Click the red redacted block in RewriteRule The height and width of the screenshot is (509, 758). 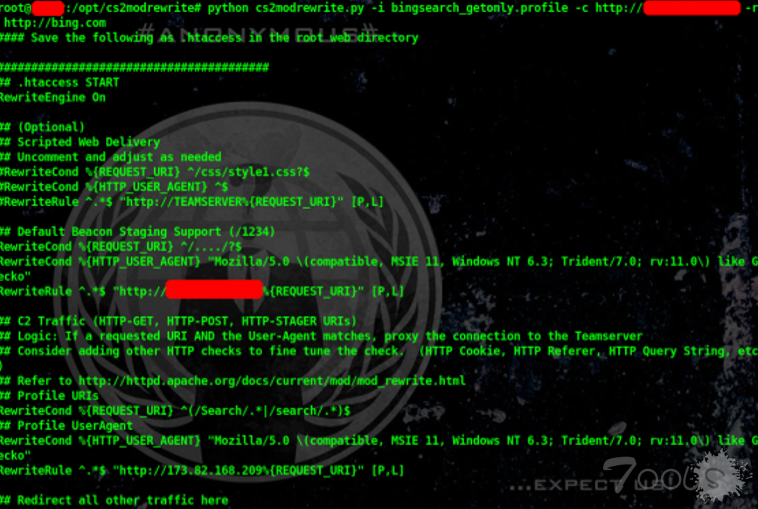(214, 290)
